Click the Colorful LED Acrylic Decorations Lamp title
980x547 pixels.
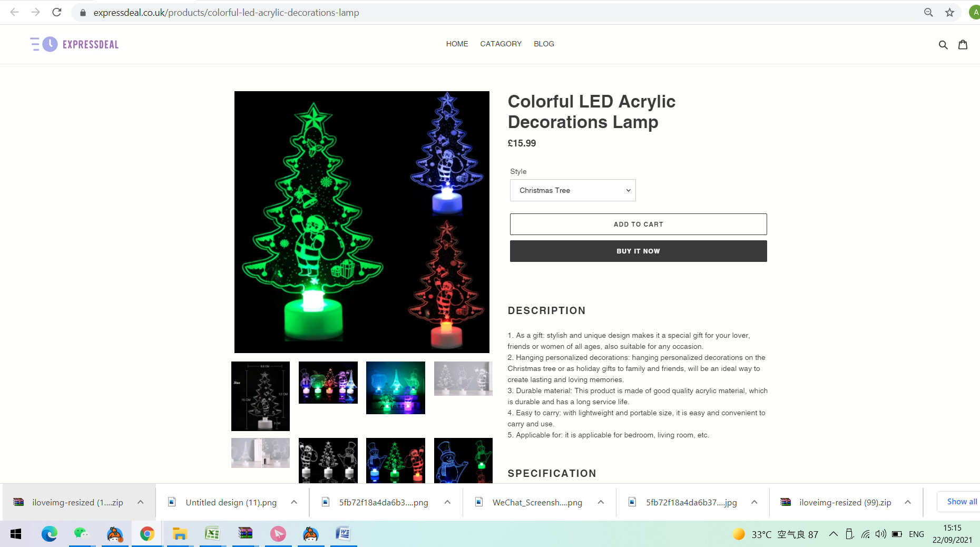pyautogui.click(x=591, y=112)
